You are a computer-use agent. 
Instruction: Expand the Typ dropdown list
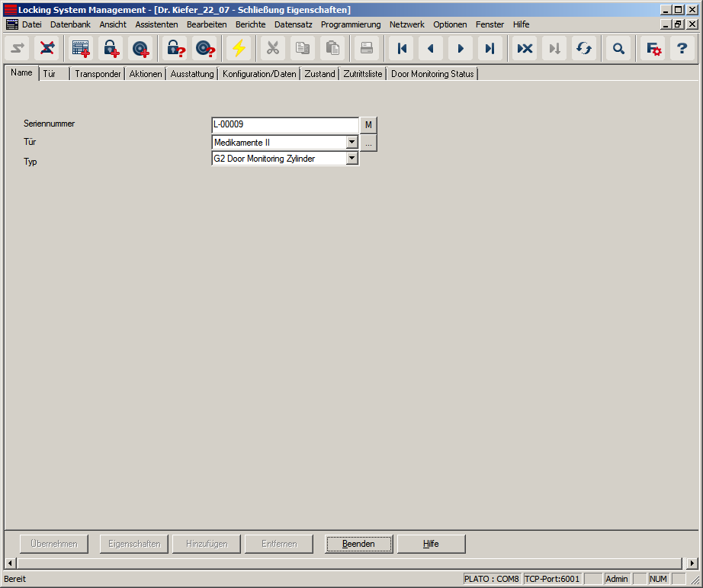click(x=351, y=159)
